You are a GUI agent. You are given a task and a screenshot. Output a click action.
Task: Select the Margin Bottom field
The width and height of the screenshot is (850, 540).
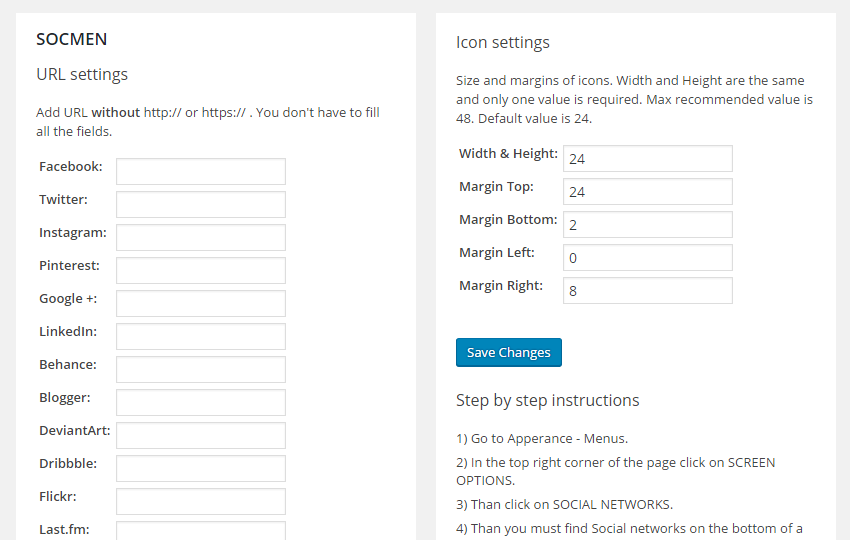pyautogui.click(x=648, y=225)
